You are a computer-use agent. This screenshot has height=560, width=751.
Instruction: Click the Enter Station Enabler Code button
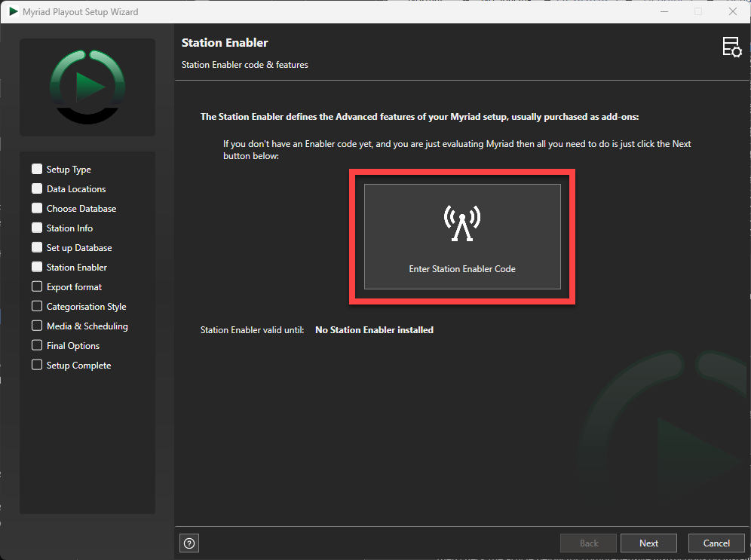pyautogui.click(x=462, y=237)
